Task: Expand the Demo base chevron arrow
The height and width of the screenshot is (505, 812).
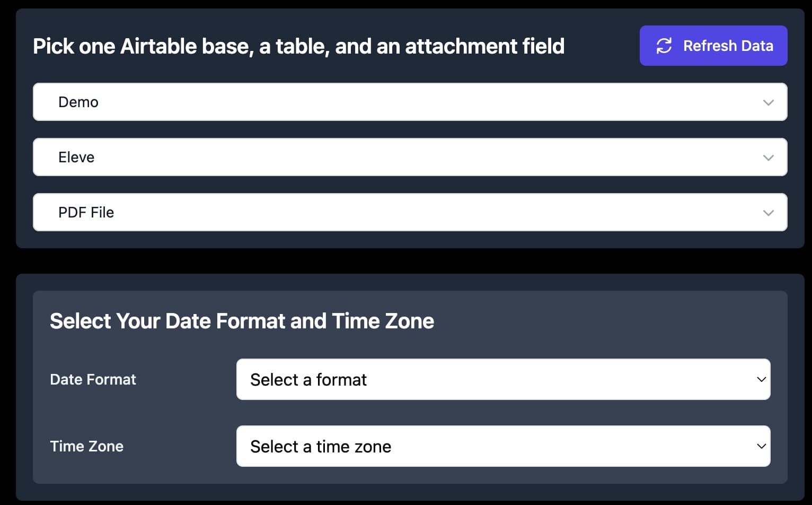Action: point(768,102)
